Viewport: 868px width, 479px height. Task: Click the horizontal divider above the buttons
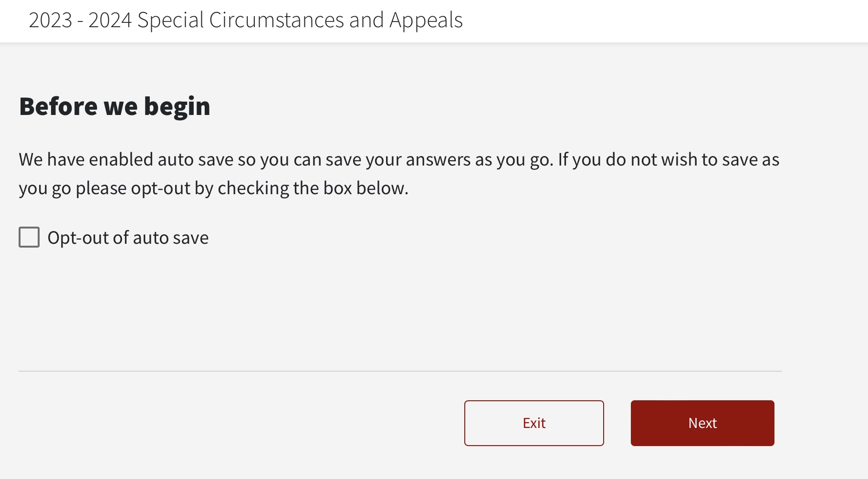tap(400, 371)
